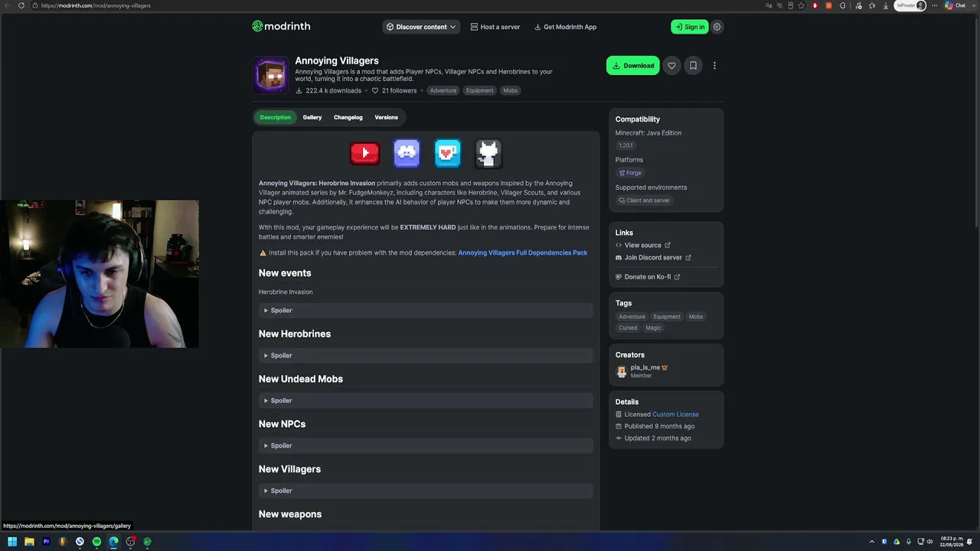Expand the New NPCs spoiler

point(426,445)
